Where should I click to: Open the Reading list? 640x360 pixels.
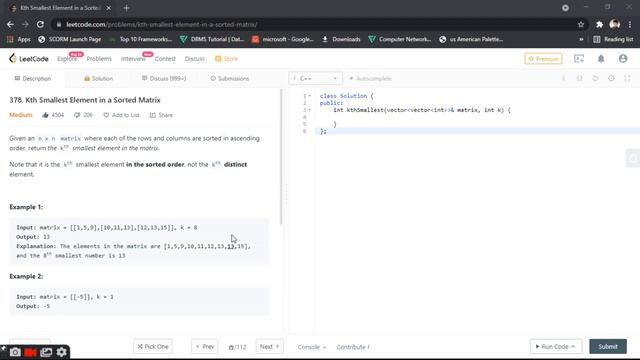pos(613,39)
